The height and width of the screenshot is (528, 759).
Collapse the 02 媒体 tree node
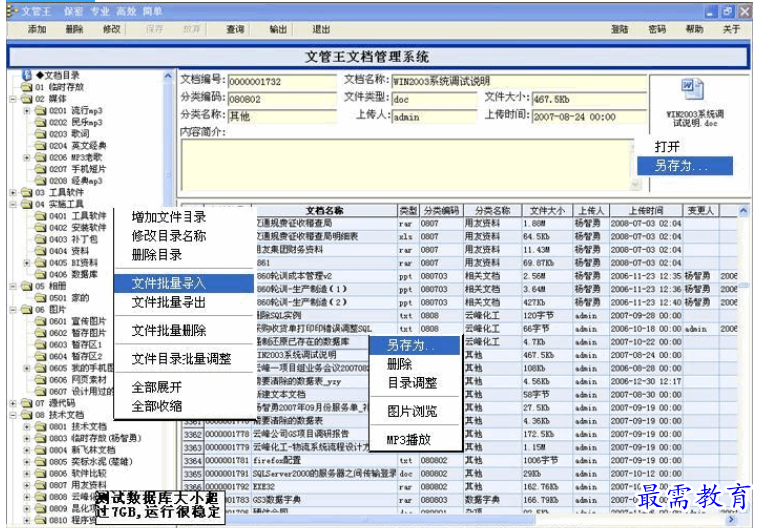(x=13, y=99)
